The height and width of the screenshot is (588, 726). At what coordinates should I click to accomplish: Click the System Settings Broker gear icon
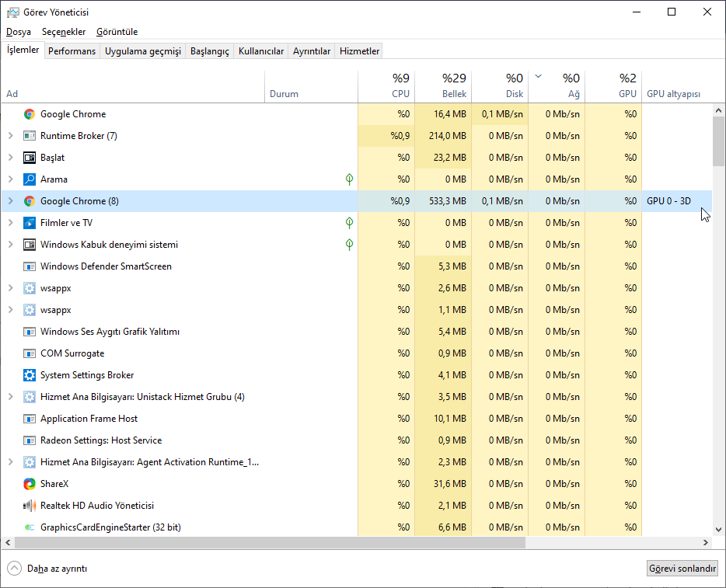30,375
